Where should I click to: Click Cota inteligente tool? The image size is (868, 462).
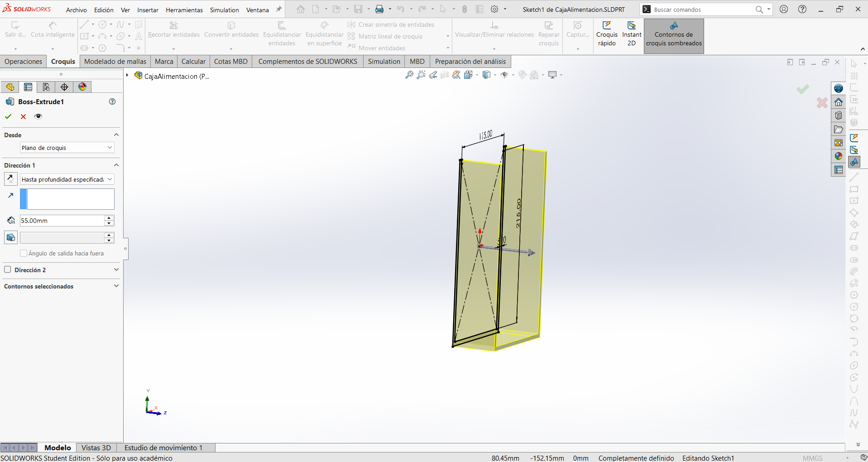53,30
